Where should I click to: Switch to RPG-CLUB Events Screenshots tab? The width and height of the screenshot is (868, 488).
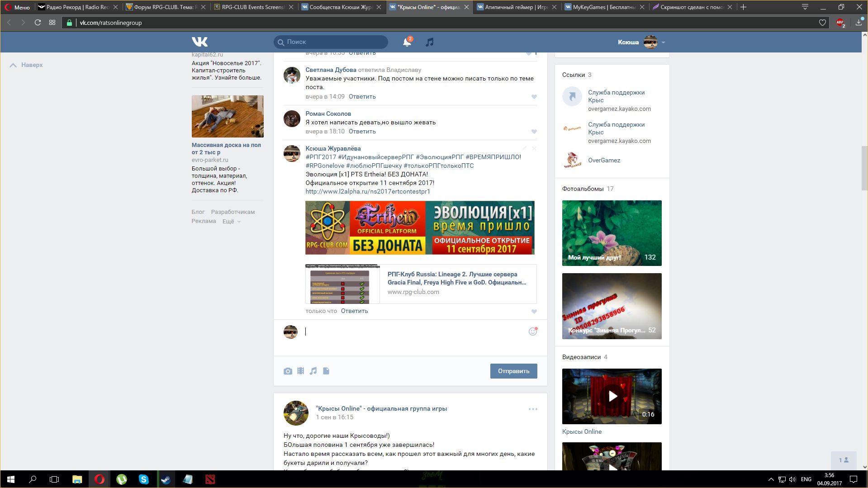(253, 7)
